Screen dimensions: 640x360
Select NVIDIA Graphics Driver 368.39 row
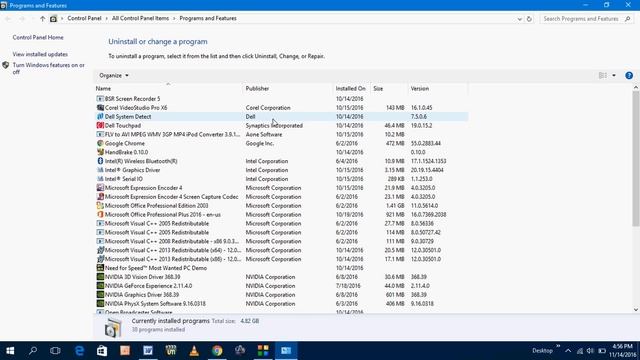coord(281,295)
